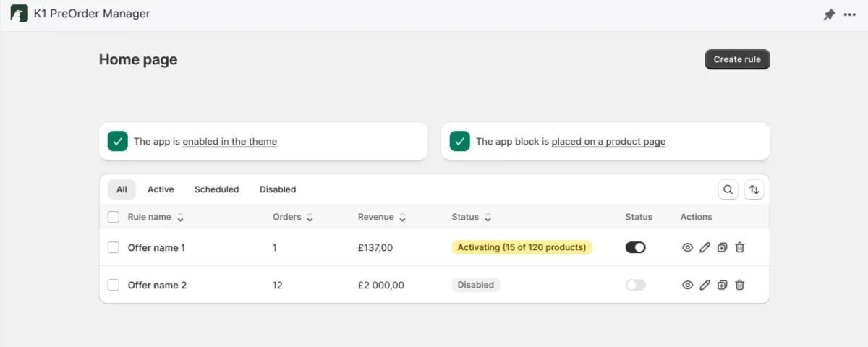Screen dimensions: 868x347
Task: Switch to the Scheduled tab
Action: (x=216, y=189)
